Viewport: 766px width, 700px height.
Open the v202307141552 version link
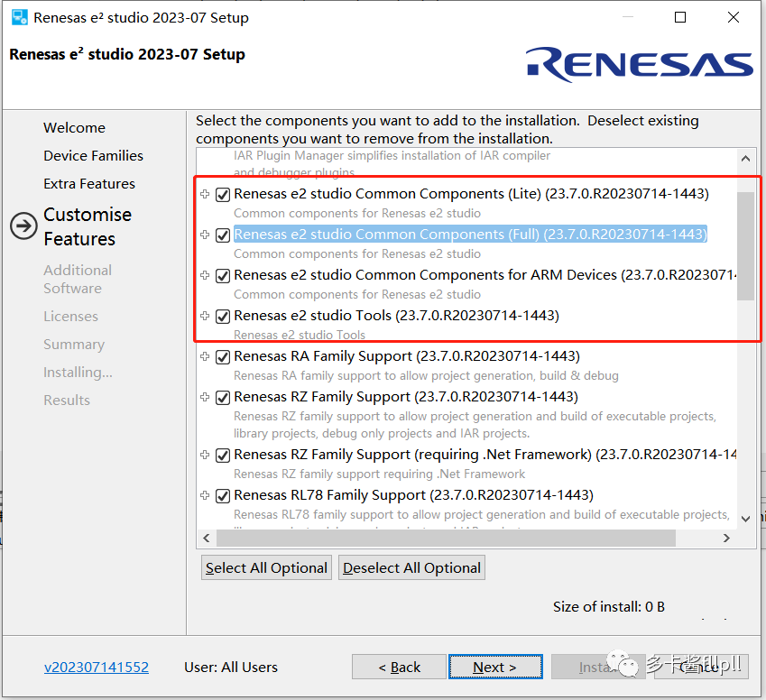[x=97, y=667]
